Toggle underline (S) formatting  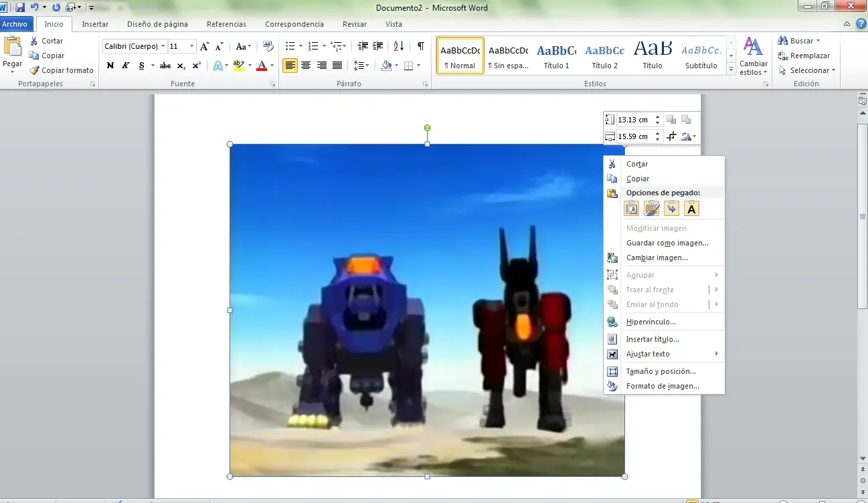click(141, 66)
